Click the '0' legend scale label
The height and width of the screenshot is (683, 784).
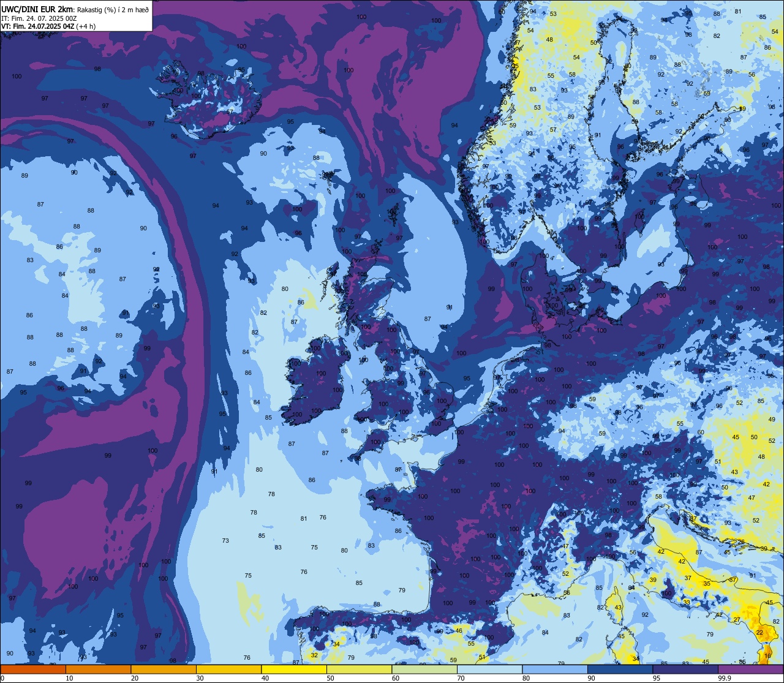[2, 678]
